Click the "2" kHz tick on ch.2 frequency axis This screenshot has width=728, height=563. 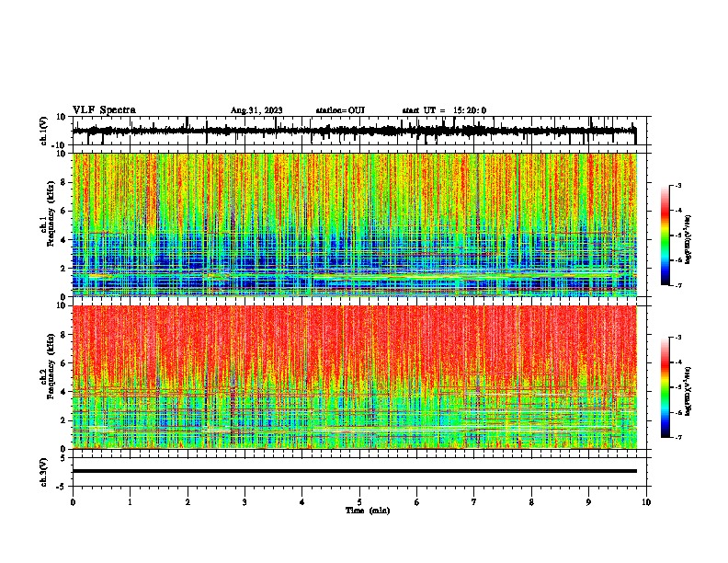(x=64, y=420)
